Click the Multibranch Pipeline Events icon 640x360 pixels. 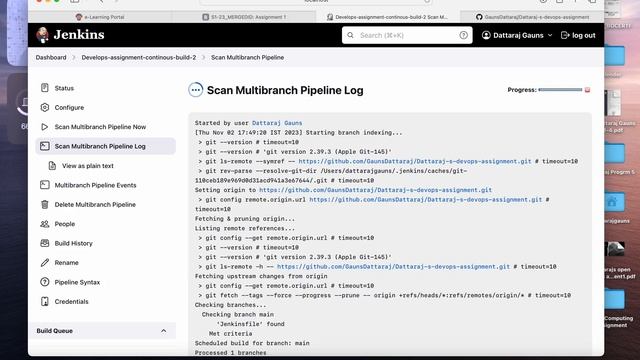tap(45, 185)
